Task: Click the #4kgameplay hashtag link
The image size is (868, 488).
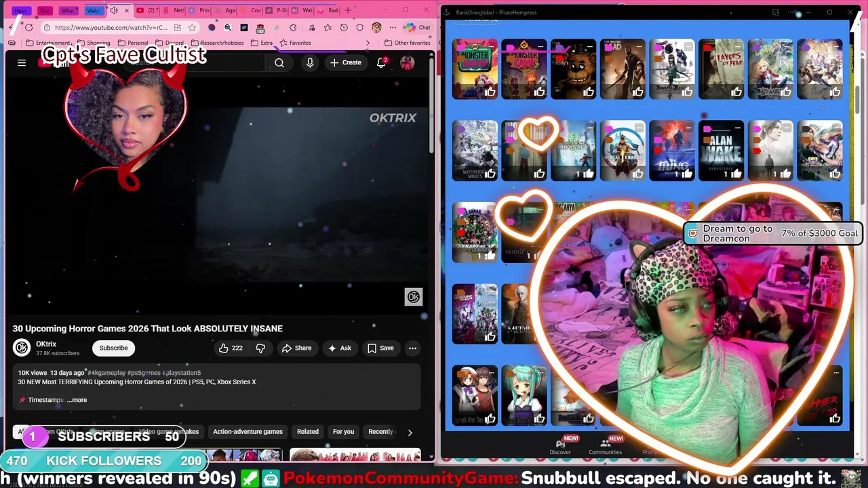Action: pos(106,373)
